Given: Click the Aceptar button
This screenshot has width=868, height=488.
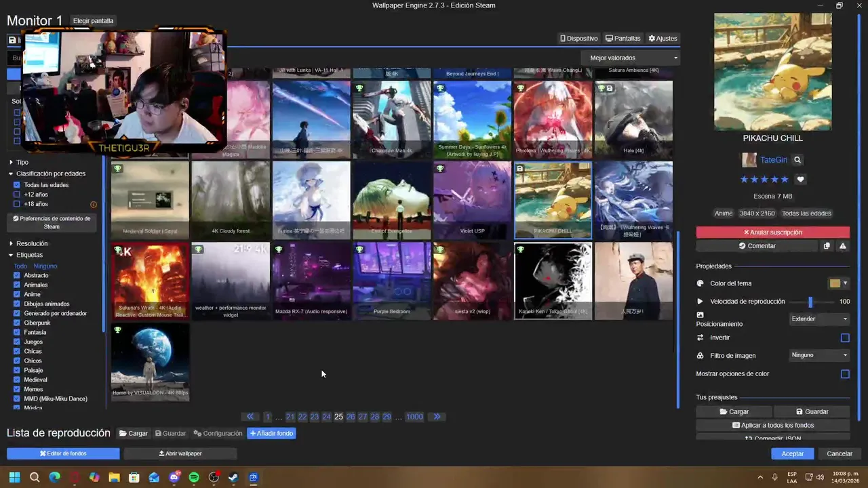Looking at the screenshot, I should coord(793,453).
